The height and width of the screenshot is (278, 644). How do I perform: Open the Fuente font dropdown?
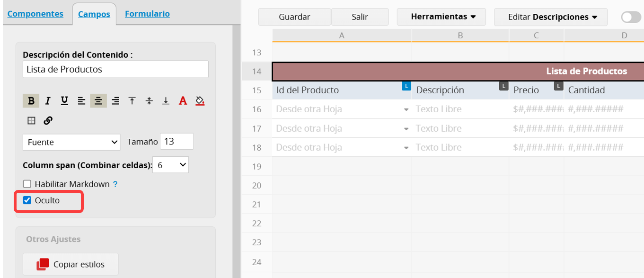pos(71,142)
